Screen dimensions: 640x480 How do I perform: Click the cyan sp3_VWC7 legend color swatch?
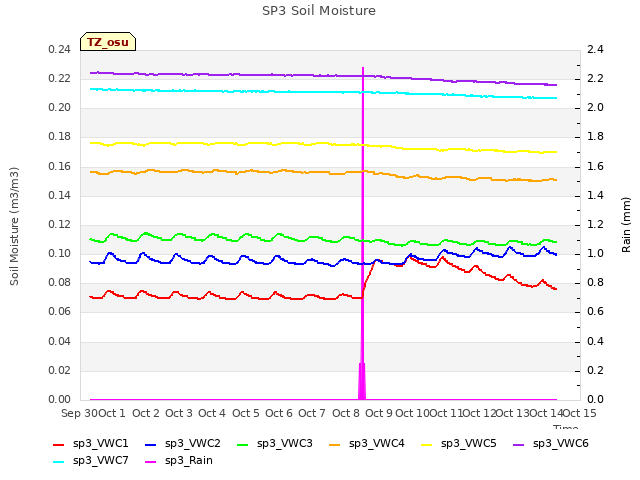tap(59, 462)
